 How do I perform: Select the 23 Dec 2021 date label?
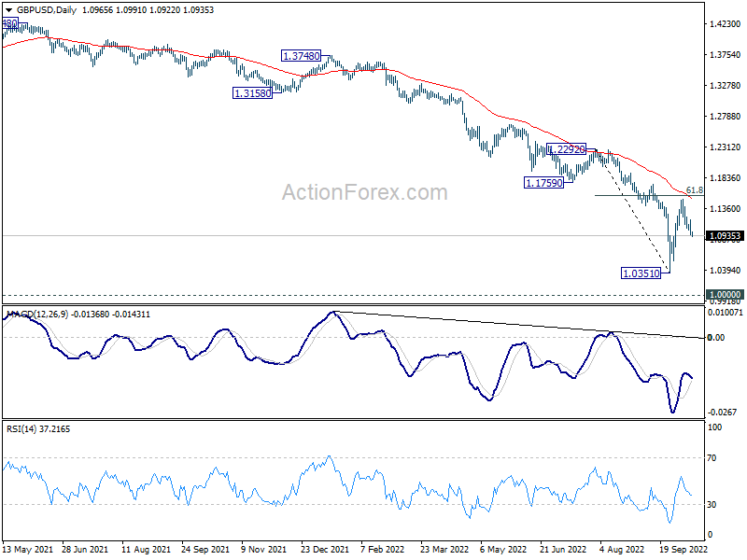coord(325,550)
